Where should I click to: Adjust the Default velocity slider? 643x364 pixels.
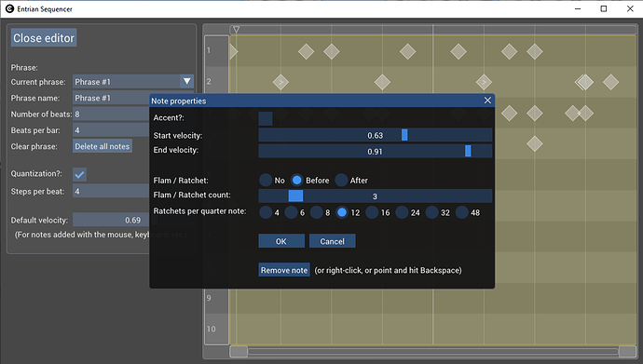pyautogui.click(x=111, y=220)
